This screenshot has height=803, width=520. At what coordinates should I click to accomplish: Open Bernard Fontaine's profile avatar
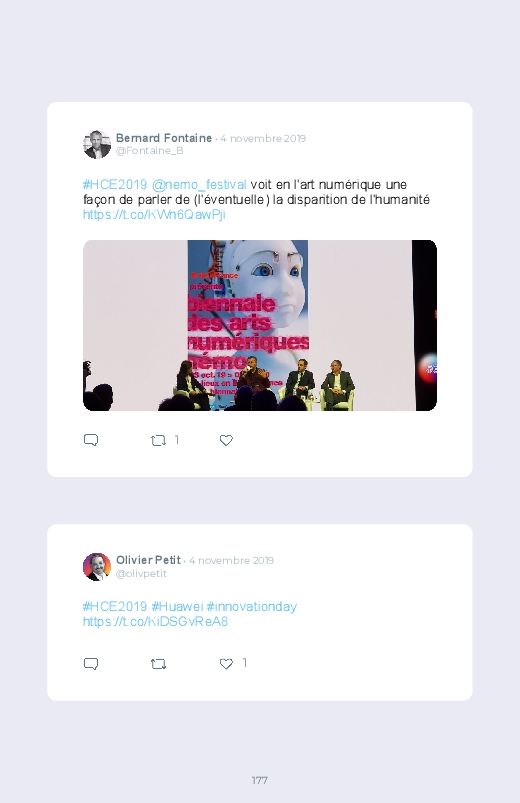(97, 144)
